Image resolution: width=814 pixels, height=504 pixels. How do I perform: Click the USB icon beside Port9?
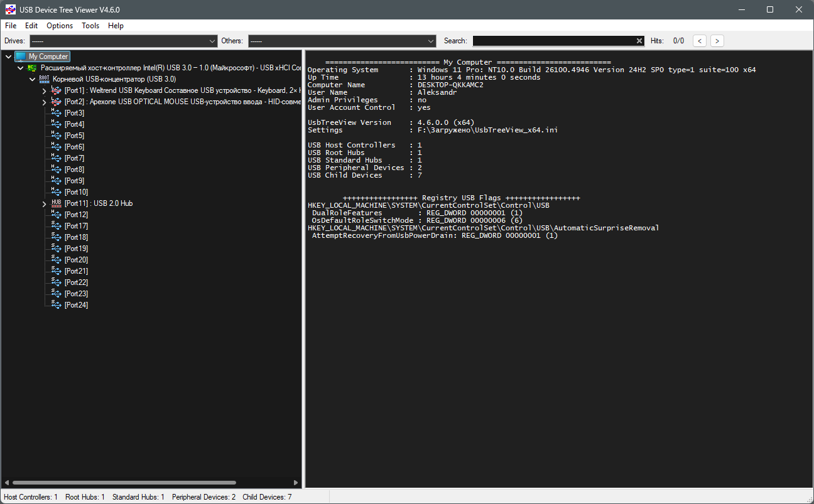[x=57, y=181]
